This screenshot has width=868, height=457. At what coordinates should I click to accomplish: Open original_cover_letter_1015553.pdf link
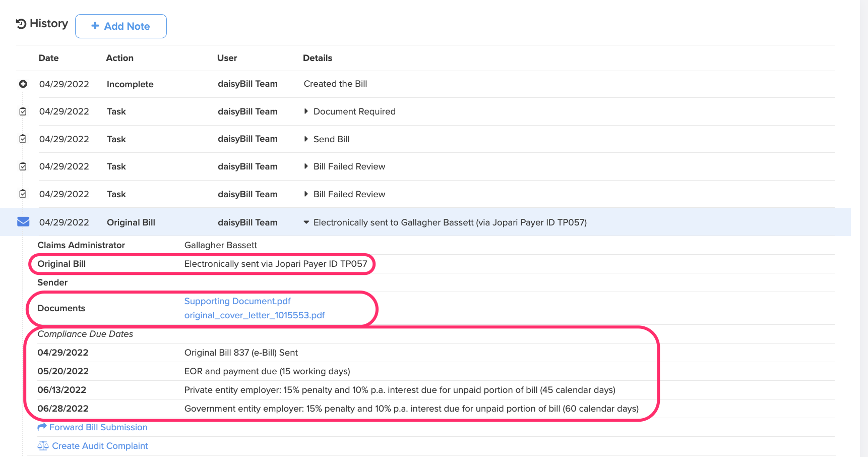click(x=255, y=315)
